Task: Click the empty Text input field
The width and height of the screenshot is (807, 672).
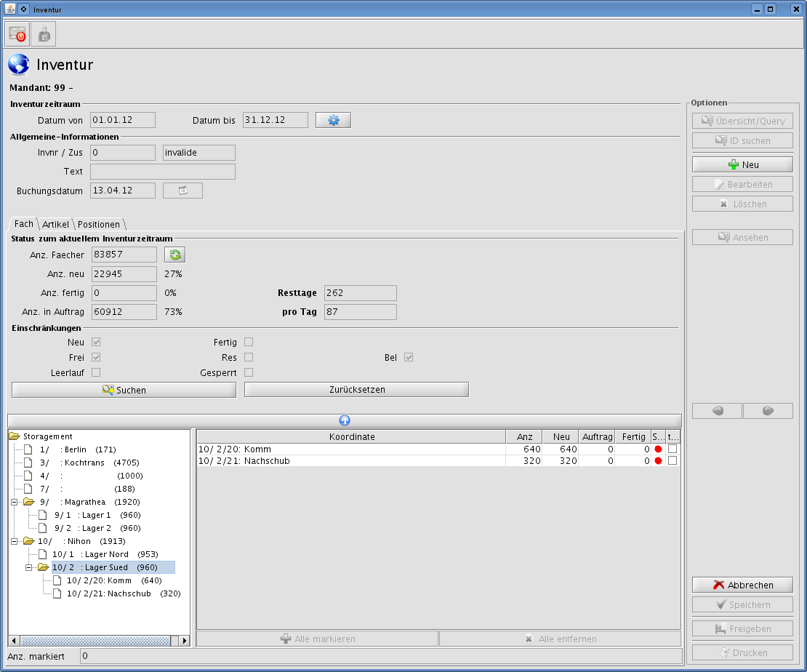Action: coord(163,172)
